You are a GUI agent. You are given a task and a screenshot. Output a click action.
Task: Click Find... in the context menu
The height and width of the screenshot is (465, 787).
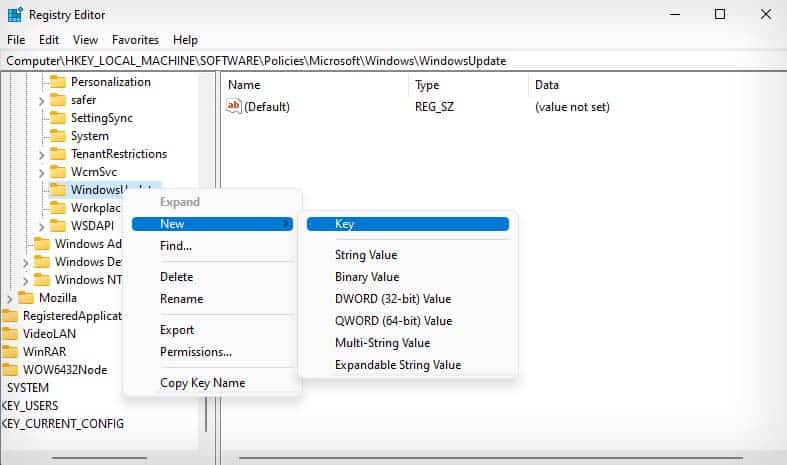(176, 246)
